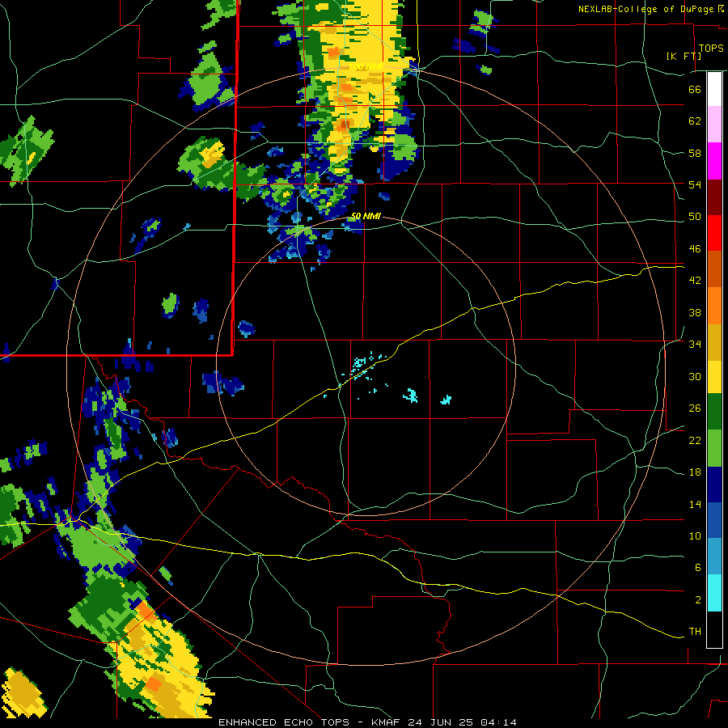
Task: Click the 22 legend value
Action: [x=695, y=441]
